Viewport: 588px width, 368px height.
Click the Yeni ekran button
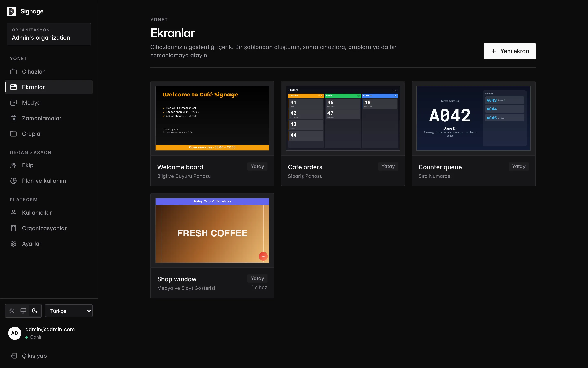510,51
